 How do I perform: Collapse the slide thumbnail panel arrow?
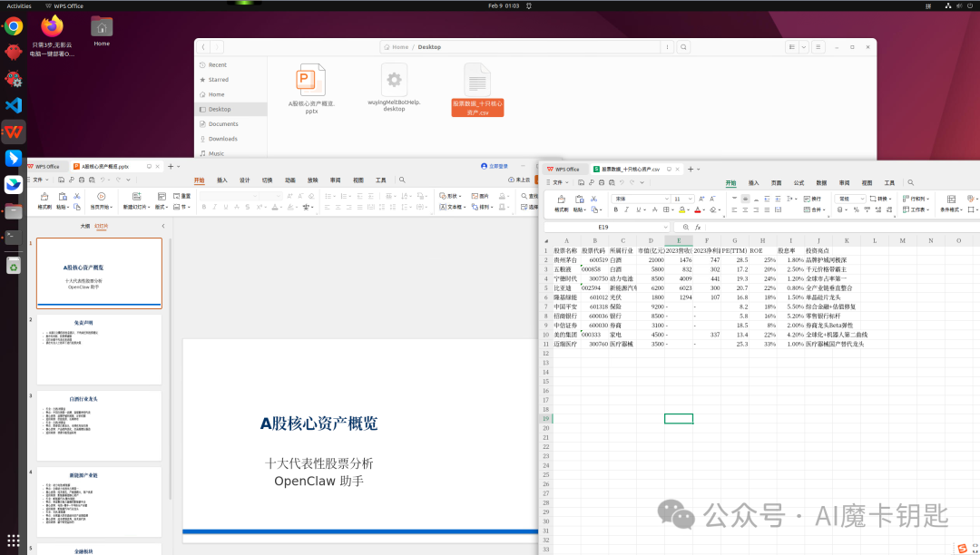tap(163, 226)
